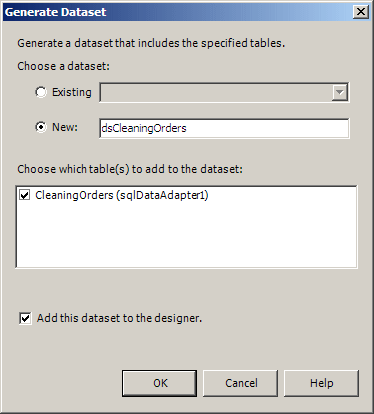Image resolution: width=374 pixels, height=414 pixels.
Task: Uncheck the CleaningOrders table checkbox
Action: pyautogui.click(x=25, y=195)
